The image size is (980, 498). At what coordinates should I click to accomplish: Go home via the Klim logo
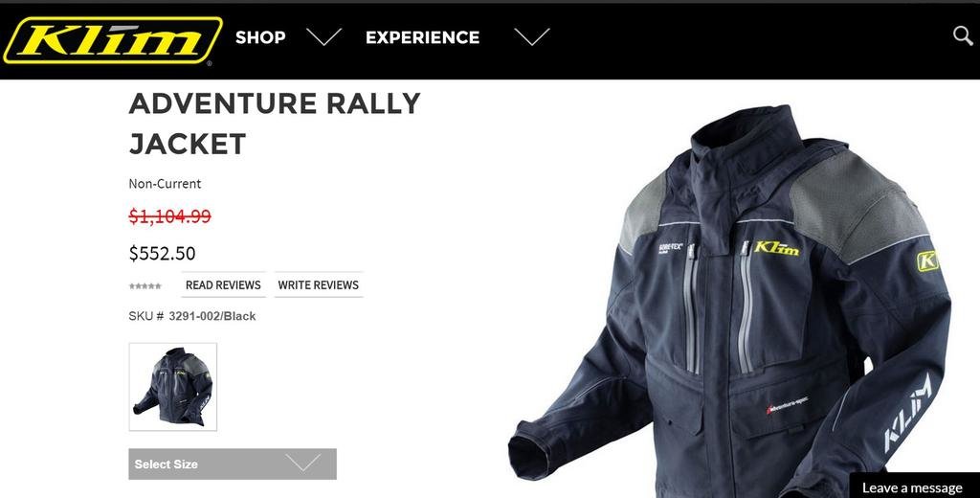pyautogui.click(x=113, y=40)
